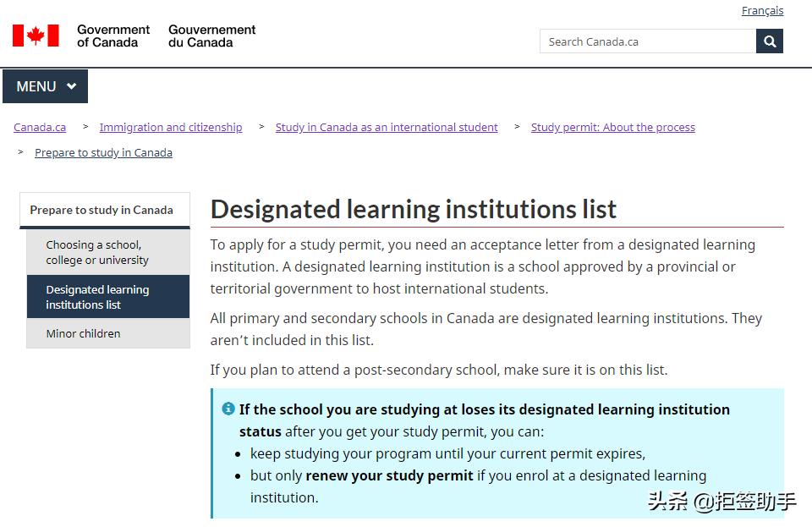
Task: Open the Minor children sidebar item
Action: [83, 333]
